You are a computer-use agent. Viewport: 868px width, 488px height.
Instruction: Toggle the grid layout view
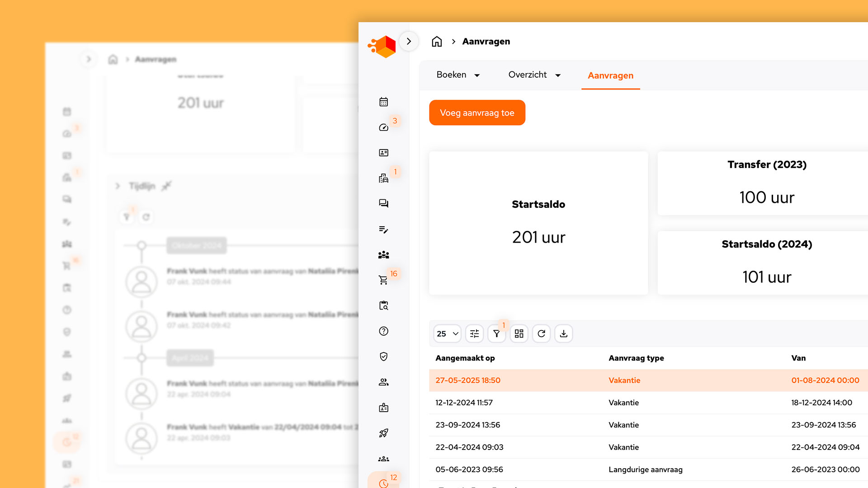click(x=519, y=333)
